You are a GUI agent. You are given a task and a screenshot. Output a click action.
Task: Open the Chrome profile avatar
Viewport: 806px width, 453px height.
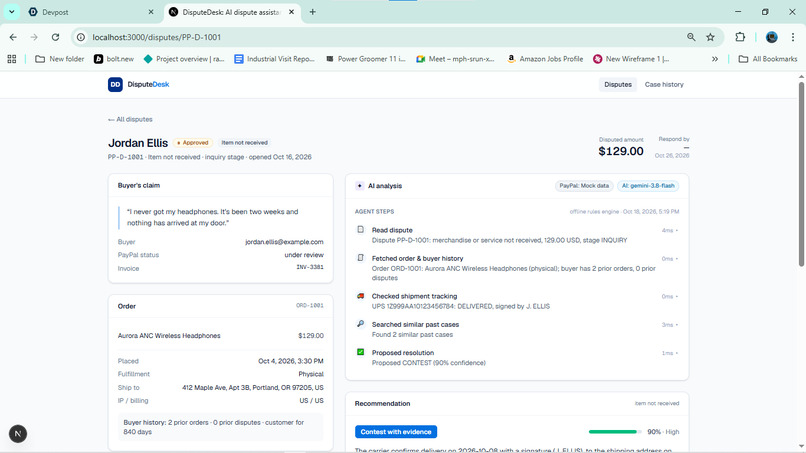coord(772,37)
